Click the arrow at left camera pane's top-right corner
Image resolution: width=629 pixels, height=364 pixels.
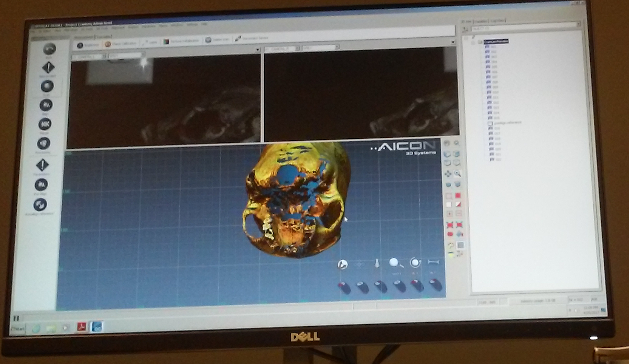(257, 50)
